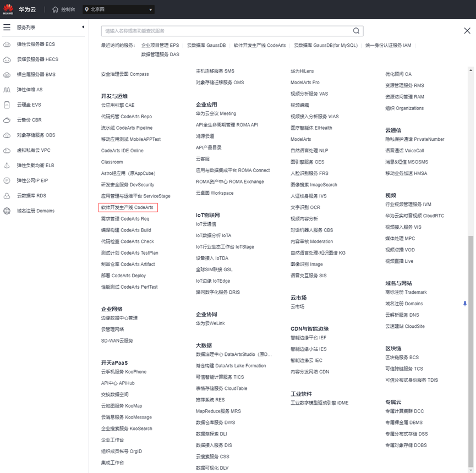Open recent service GaussDB
This screenshot has height=473, width=476.
click(x=206, y=45)
